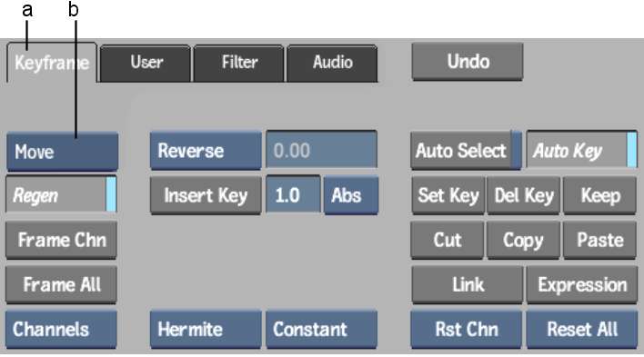Click the 1.0 value field
Viewport: 644px width, 357px height.
coord(293,194)
